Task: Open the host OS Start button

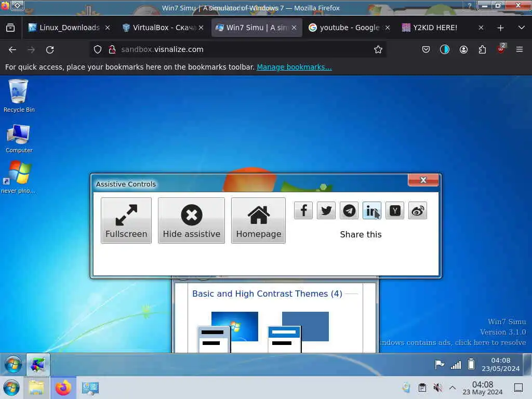Action: pos(11,388)
